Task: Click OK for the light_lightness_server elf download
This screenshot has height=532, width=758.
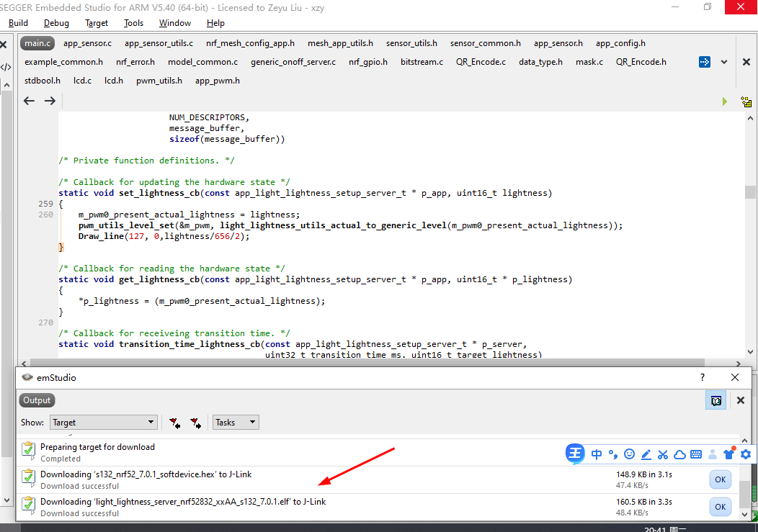Action: (720, 507)
